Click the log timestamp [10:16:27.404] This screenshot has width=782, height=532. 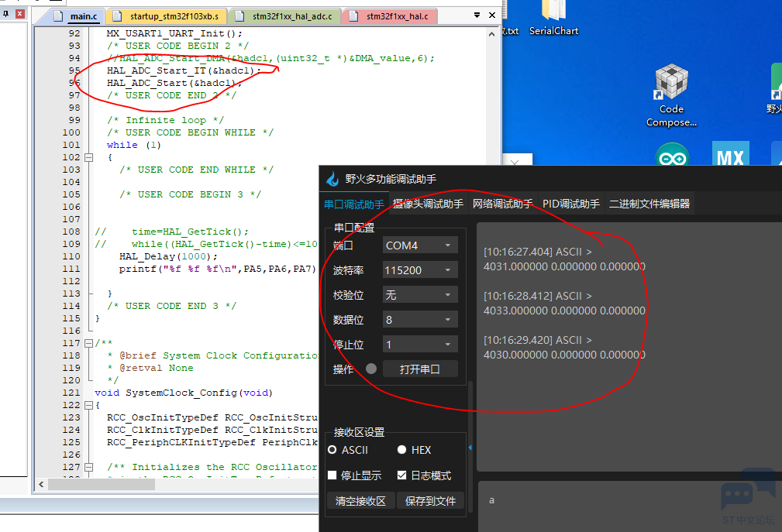(518, 252)
